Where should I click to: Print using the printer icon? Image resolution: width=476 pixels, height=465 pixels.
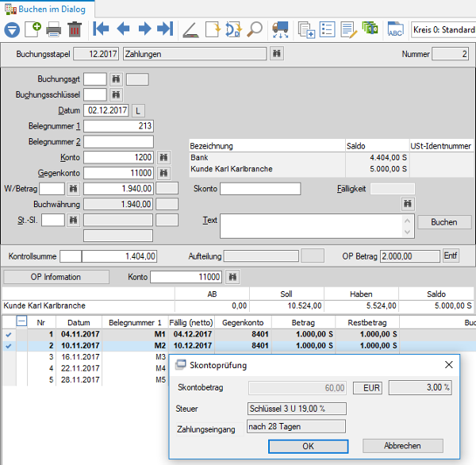(54, 30)
